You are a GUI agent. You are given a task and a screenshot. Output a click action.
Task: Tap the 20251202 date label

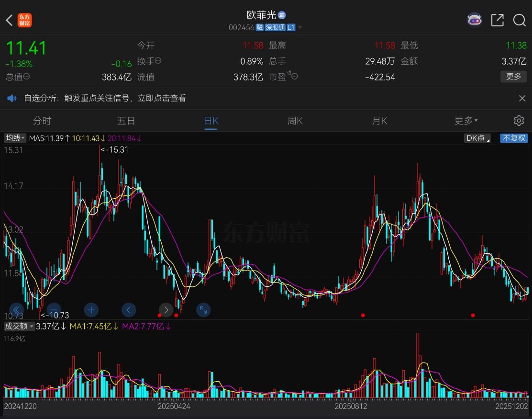point(512,407)
